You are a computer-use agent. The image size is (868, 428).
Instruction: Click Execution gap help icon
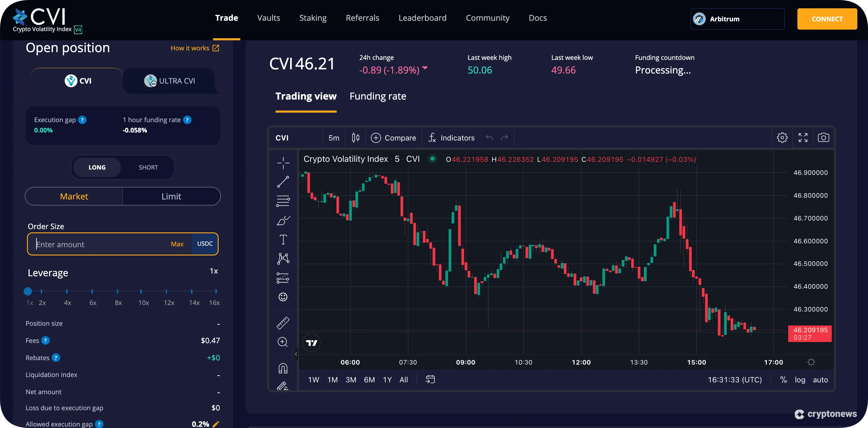click(x=82, y=120)
